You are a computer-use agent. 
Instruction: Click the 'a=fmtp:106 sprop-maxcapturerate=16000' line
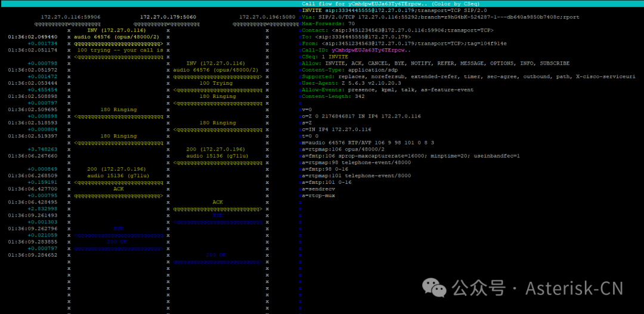[x=411, y=156]
